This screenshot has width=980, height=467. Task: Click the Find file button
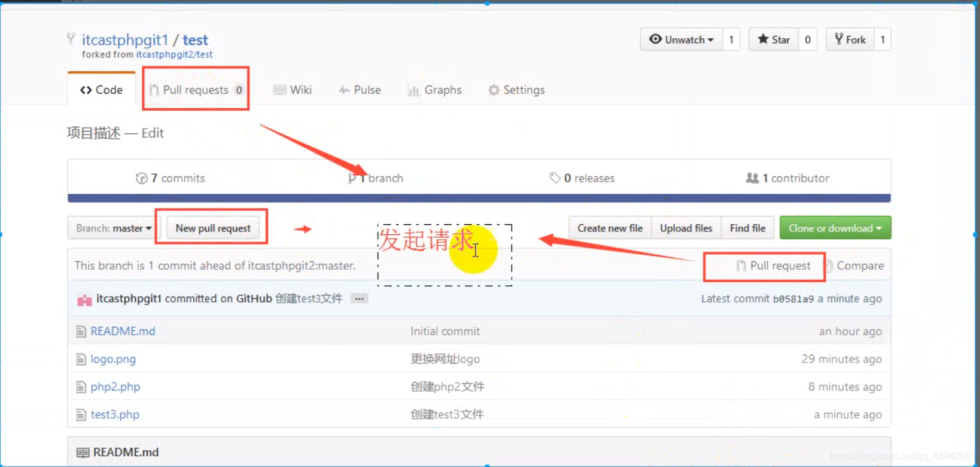(747, 228)
